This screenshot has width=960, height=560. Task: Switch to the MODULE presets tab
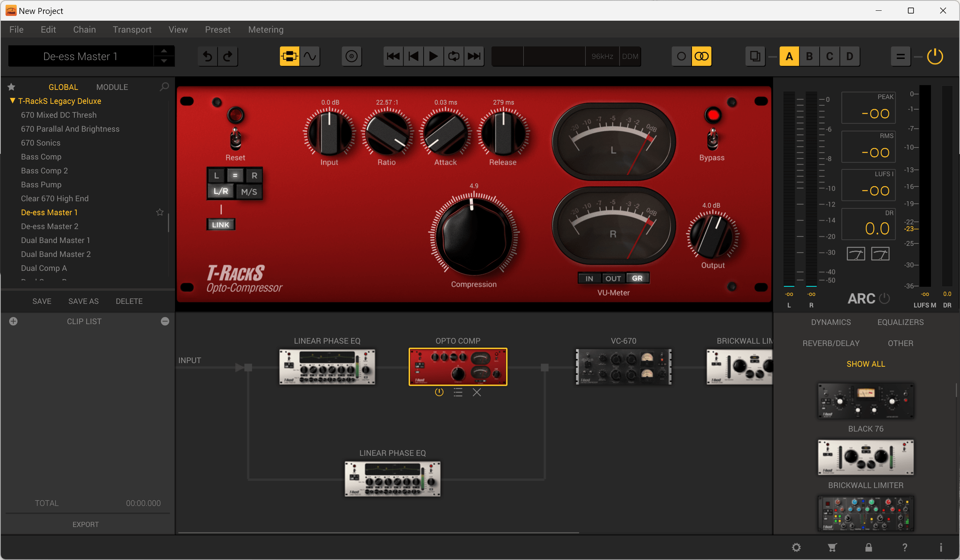(x=112, y=87)
